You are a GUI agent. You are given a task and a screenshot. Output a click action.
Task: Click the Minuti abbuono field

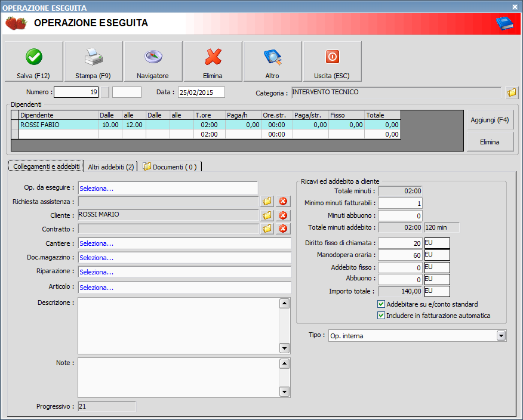(400, 215)
